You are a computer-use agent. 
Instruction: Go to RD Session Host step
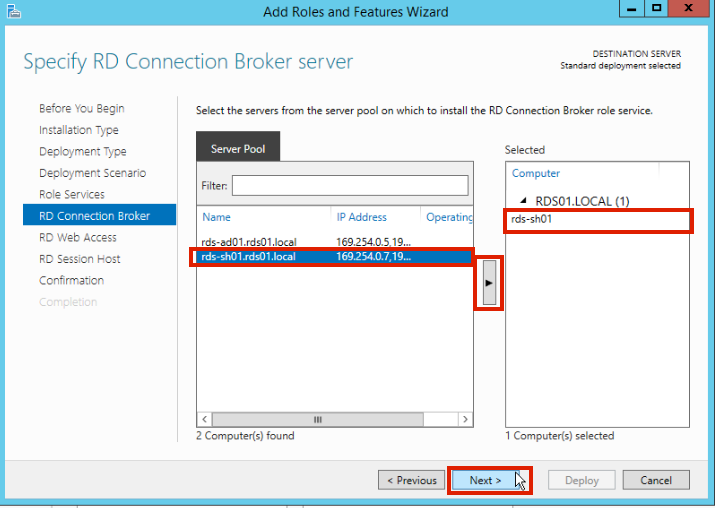point(79,259)
